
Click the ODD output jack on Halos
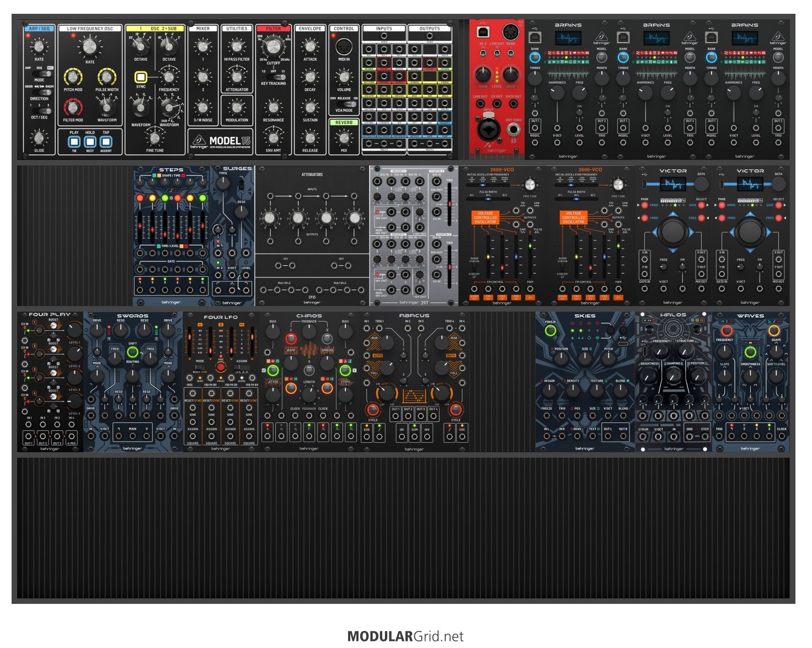pos(690,436)
